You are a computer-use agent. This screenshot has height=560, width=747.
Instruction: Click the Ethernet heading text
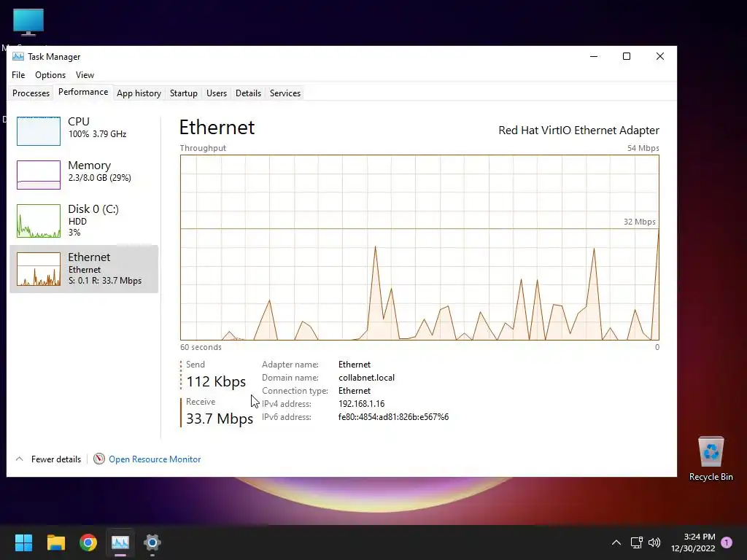217,128
